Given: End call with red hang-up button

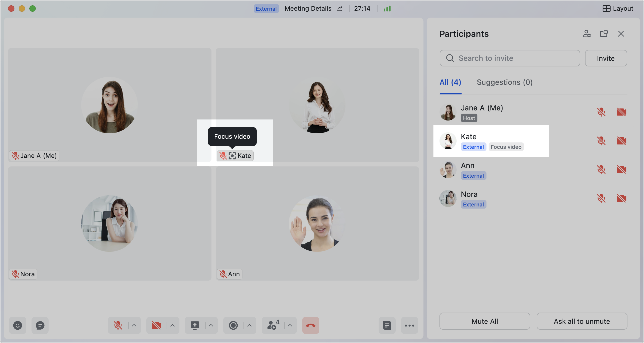Looking at the screenshot, I should (311, 325).
